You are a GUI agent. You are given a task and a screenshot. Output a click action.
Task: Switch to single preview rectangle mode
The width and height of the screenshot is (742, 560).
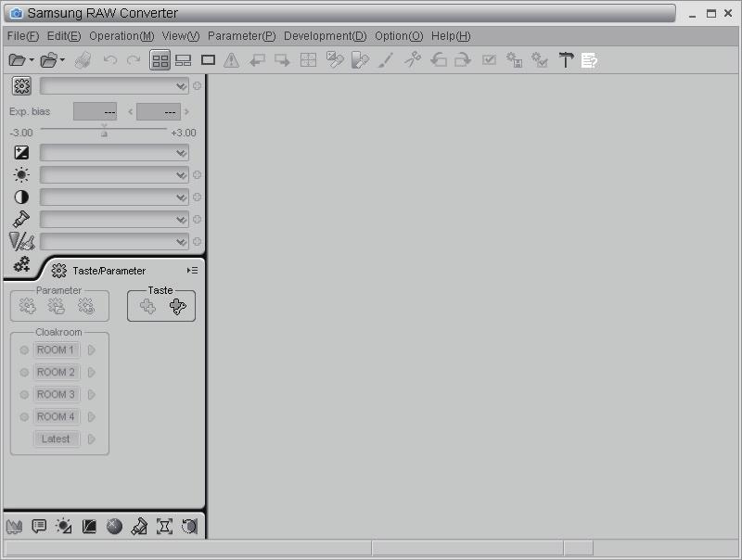coord(208,60)
